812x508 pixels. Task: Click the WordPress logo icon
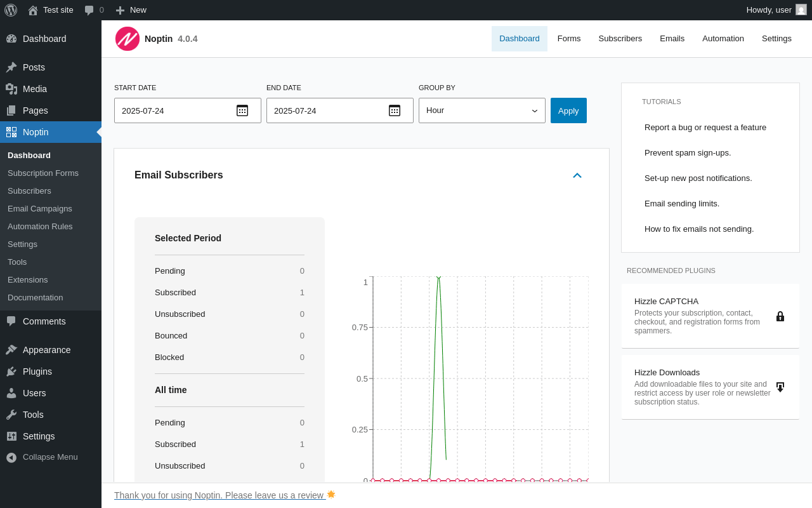[x=11, y=10]
